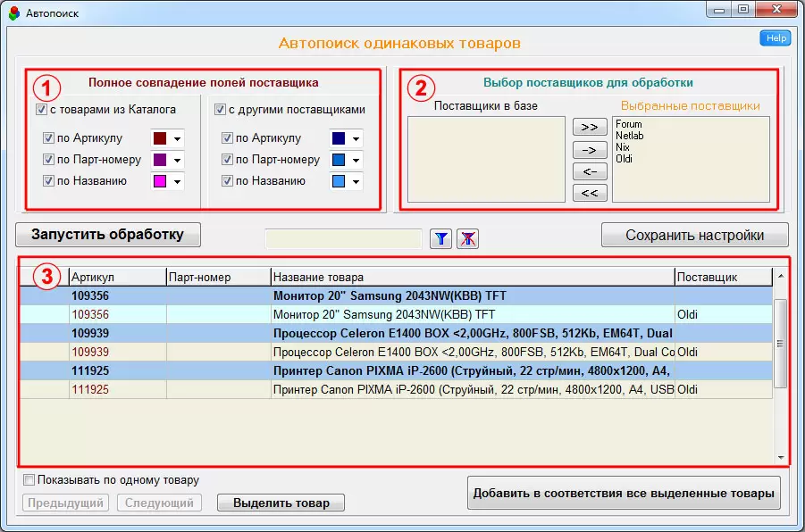
Task: Move all suppliers right with >> button
Action: [x=589, y=127]
